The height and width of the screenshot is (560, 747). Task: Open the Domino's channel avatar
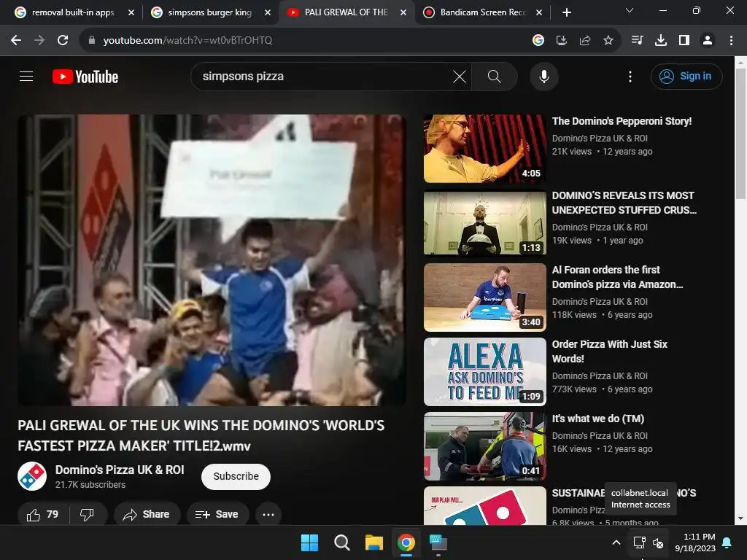click(x=32, y=476)
